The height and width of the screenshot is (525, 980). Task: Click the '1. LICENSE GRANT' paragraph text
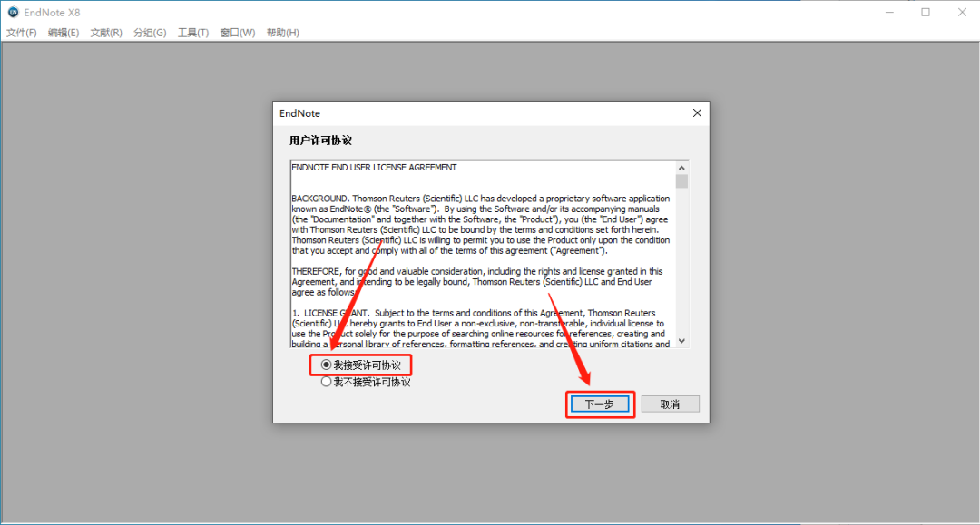click(481, 328)
